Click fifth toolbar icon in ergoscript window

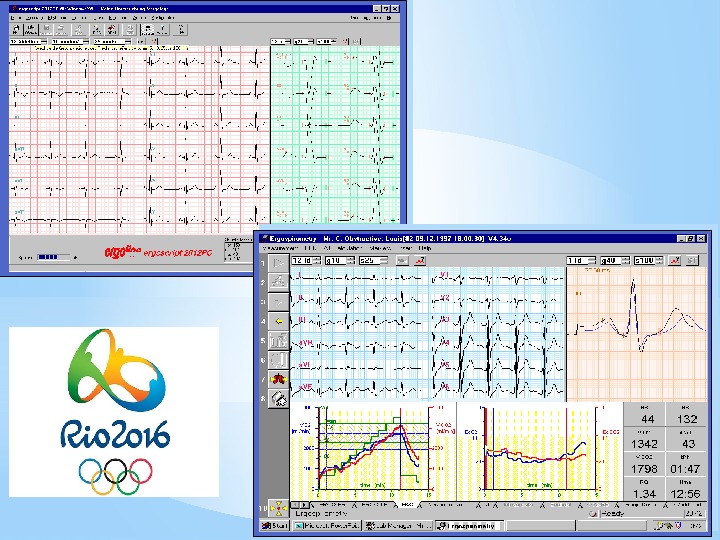pyautogui.click(x=79, y=30)
